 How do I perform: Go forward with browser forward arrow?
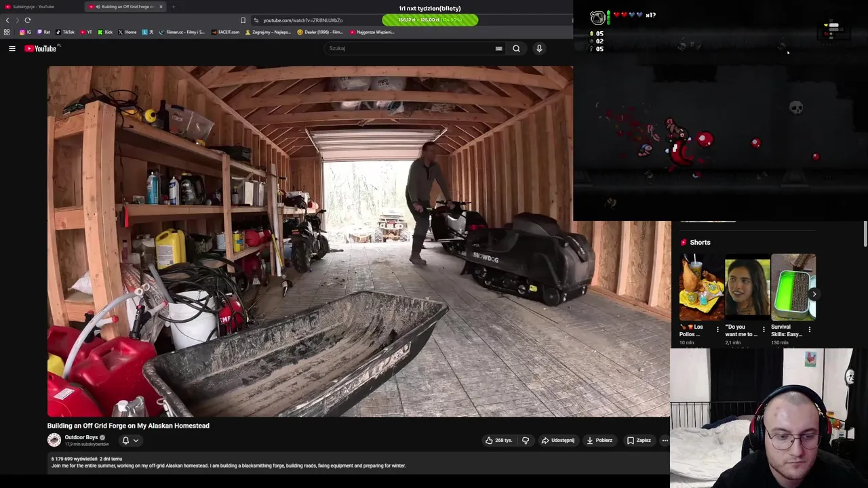coord(18,20)
